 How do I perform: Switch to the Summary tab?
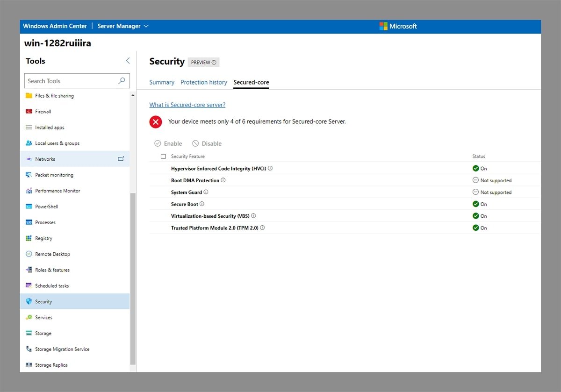162,82
